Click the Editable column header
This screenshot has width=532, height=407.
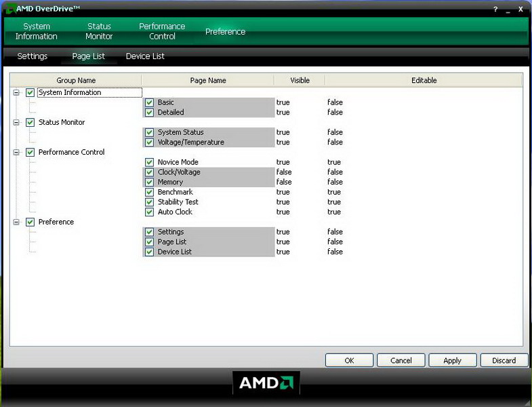424,81
